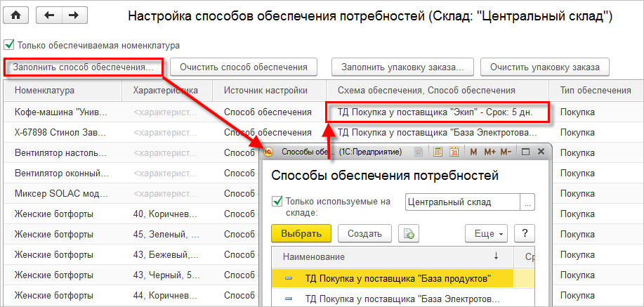
Task: Open the calculator icon in the dialog title bar
Action: tap(438, 151)
